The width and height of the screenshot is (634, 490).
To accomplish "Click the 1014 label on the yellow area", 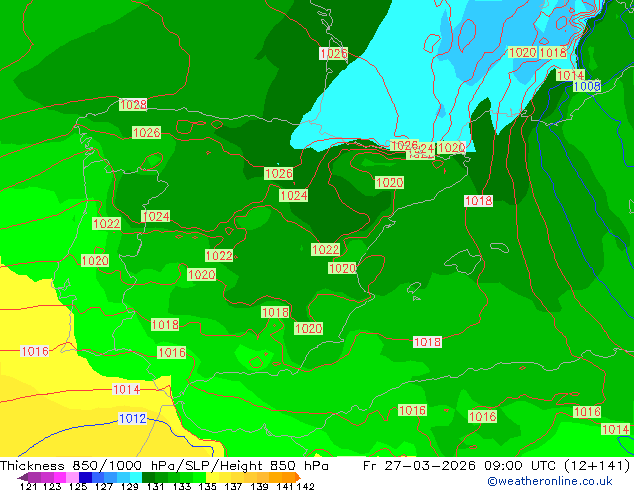I will (126, 389).
